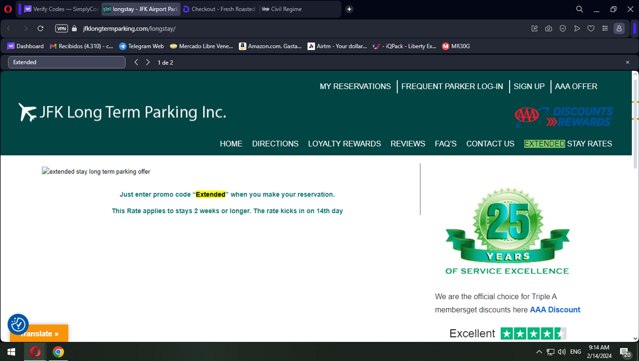This screenshot has width=639, height=361.
Task: Open the share page icon
Action: click(x=534, y=29)
